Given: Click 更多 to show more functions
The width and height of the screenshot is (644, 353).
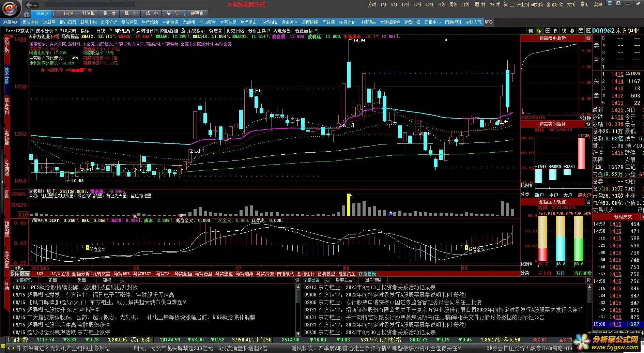Looking at the screenshot, I should coord(489,22).
